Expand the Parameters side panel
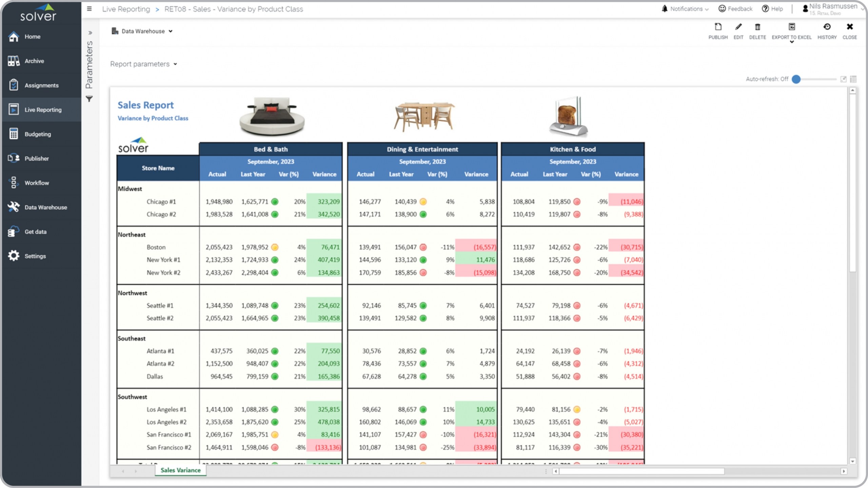The width and height of the screenshot is (868, 488). (x=90, y=33)
